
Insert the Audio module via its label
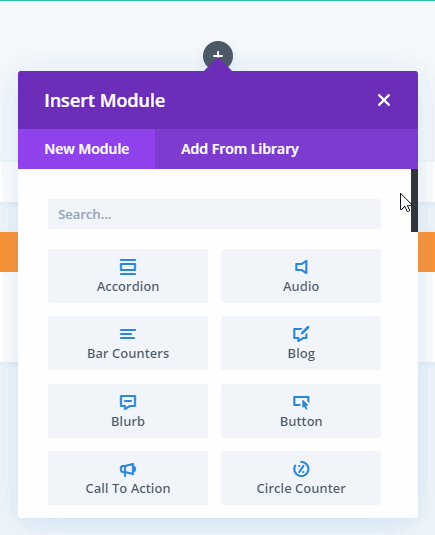[x=301, y=287]
